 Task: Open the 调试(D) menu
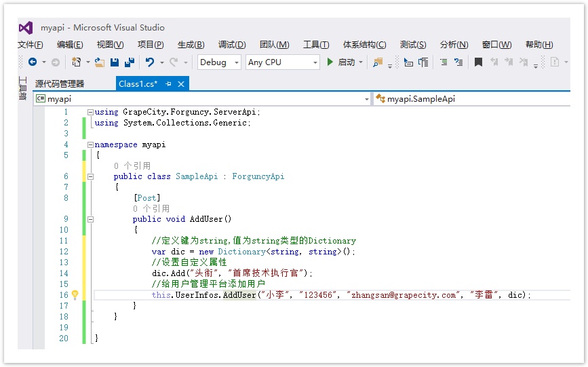pos(232,45)
